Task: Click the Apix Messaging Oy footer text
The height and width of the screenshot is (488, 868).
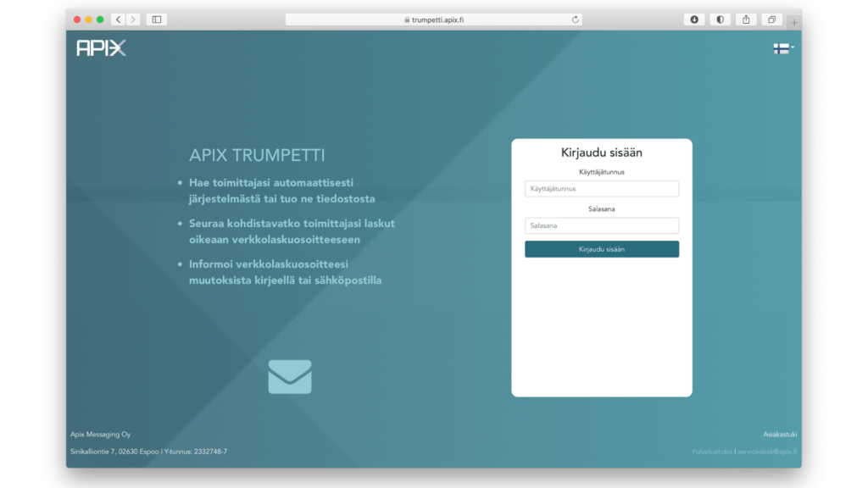Action: point(101,435)
